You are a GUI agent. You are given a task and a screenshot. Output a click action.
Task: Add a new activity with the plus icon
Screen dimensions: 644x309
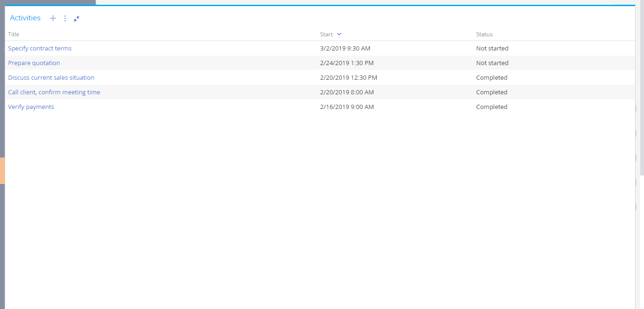tap(53, 18)
